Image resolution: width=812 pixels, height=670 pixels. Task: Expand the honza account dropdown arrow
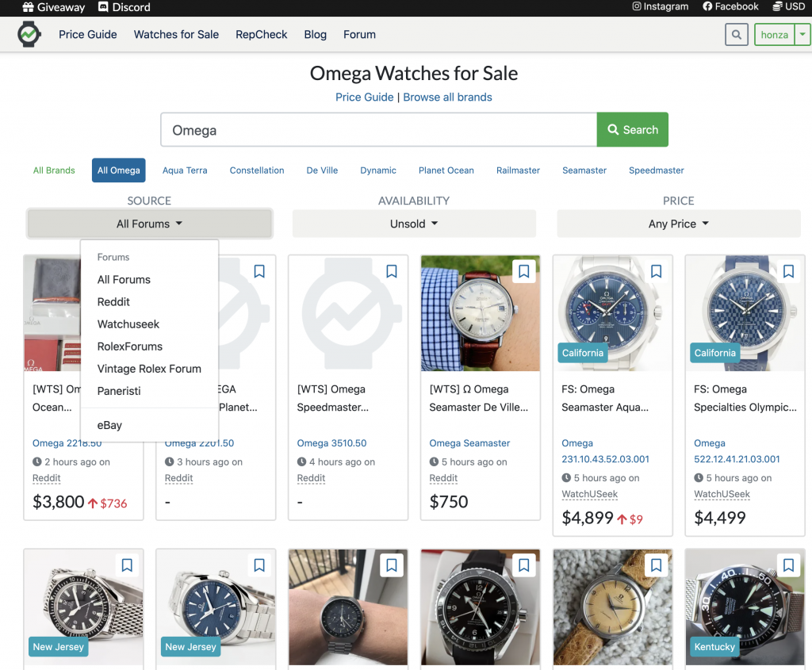pyautogui.click(x=802, y=35)
